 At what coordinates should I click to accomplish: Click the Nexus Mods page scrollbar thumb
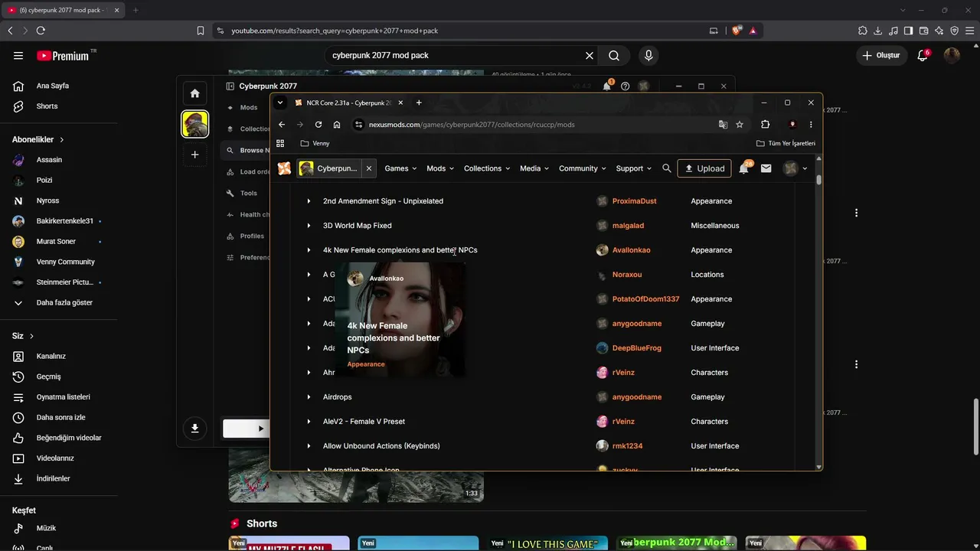tap(818, 180)
